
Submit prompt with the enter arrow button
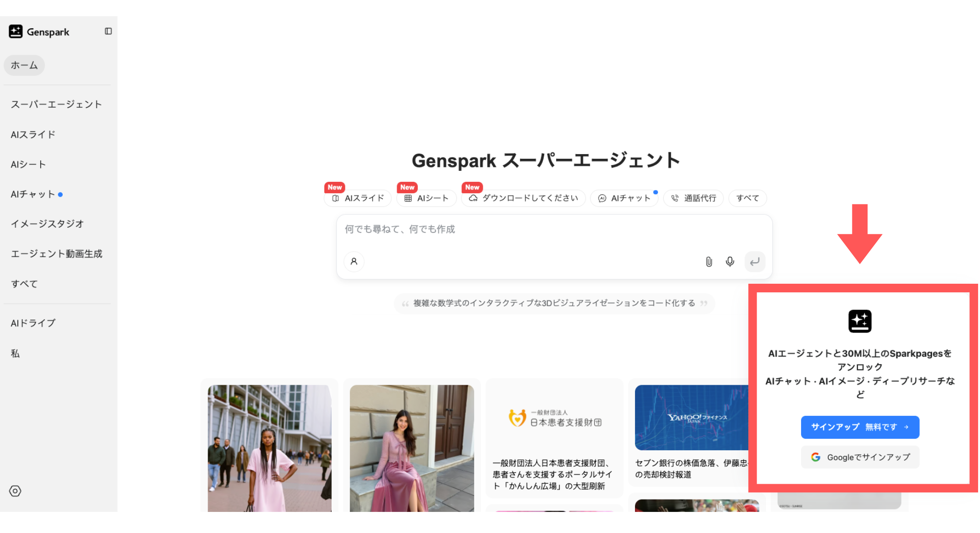[x=755, y=262]
